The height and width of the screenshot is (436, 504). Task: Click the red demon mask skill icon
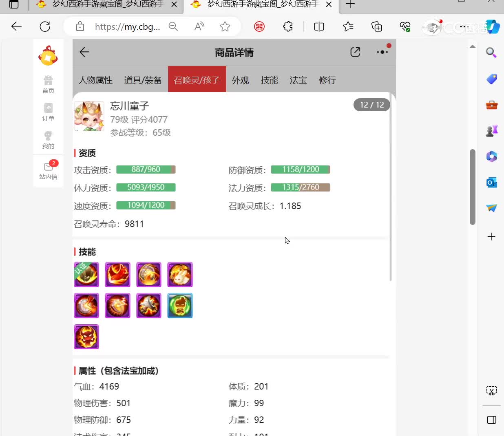[x=86, y=337]
